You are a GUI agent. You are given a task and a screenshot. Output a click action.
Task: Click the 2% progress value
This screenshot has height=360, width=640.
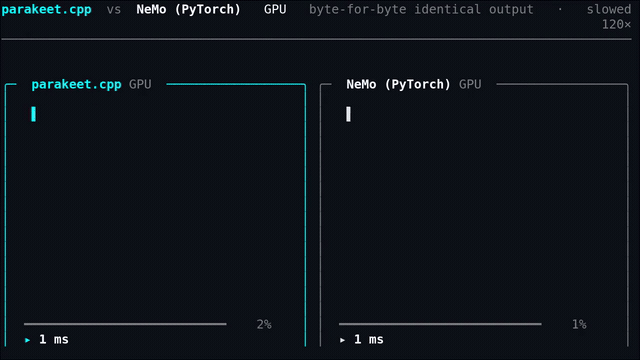click(x=264, y=324)
